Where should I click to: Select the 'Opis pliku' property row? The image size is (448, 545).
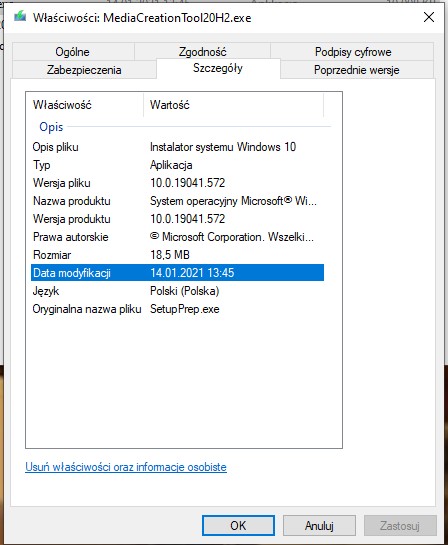[x=177, y=147]
